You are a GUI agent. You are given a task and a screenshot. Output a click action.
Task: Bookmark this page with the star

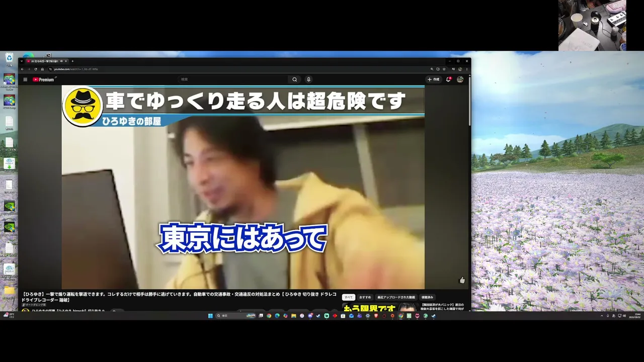(444, 69)
